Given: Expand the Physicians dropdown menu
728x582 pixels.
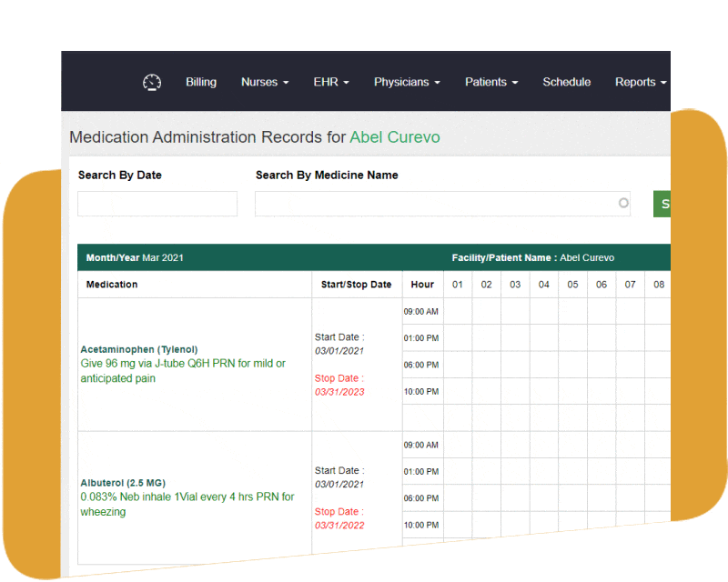Looking at the screenshot, I should coord(406,82).
